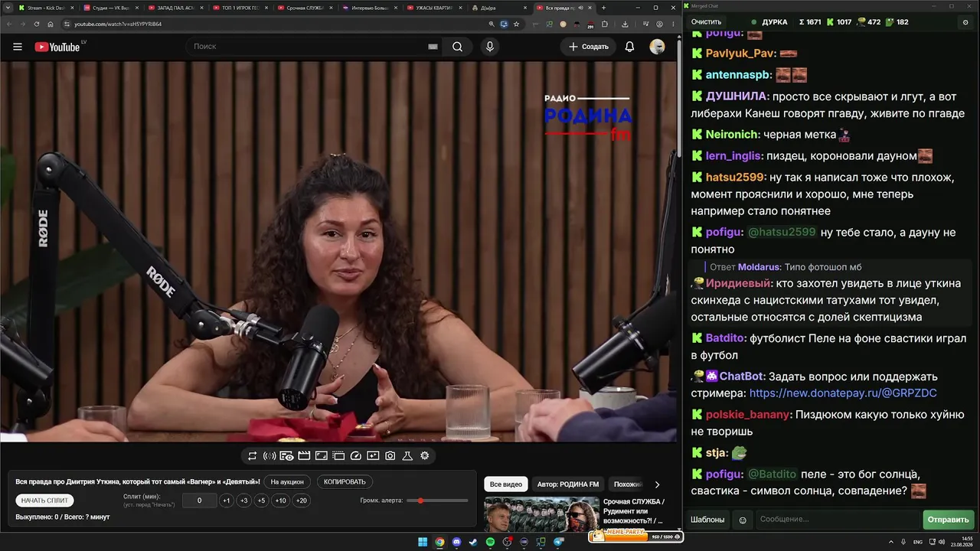Viewport: 980px width, 551px height.
Task: Open browser downloads
Action: (x=626, y=24)
